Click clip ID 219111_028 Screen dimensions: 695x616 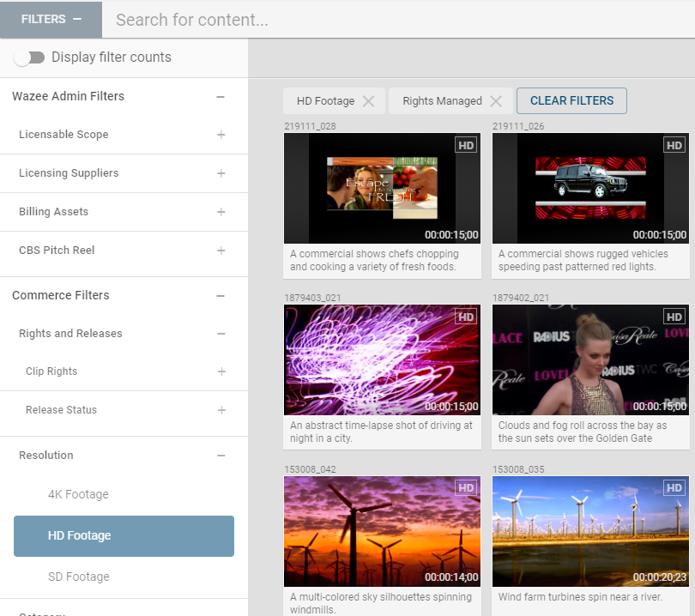(x=311, y=126)
